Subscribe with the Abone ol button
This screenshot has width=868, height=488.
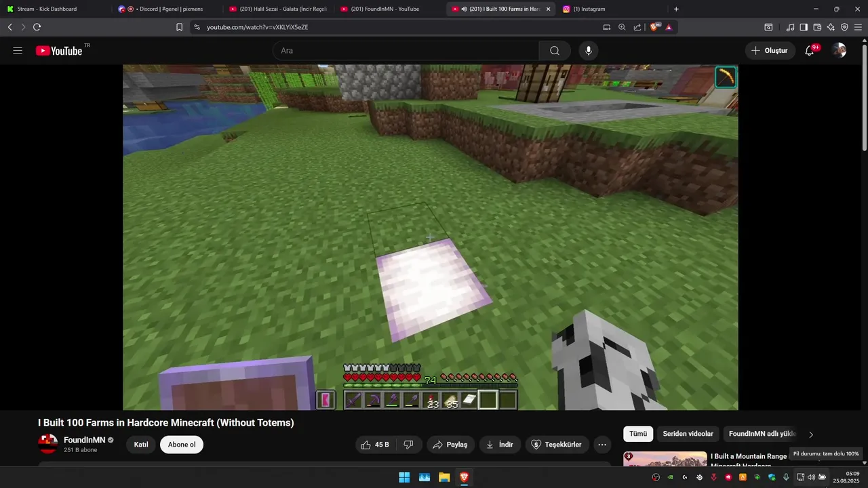click(182, 445)
